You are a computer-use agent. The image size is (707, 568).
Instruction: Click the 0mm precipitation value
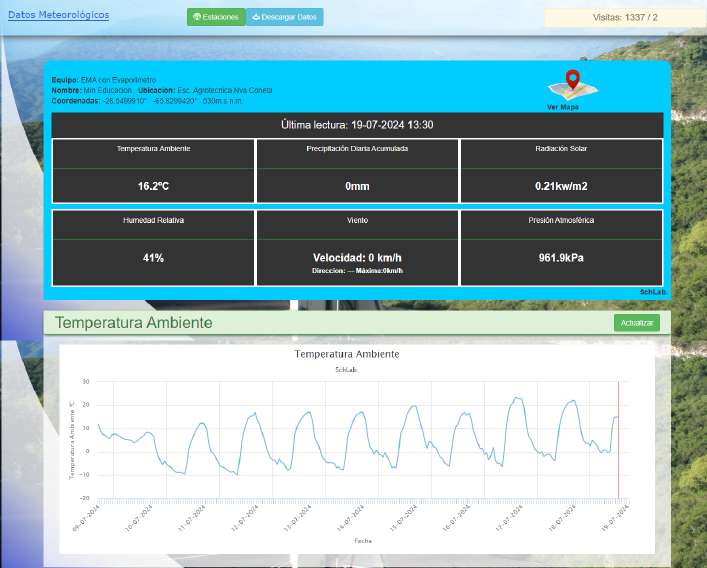357,186
